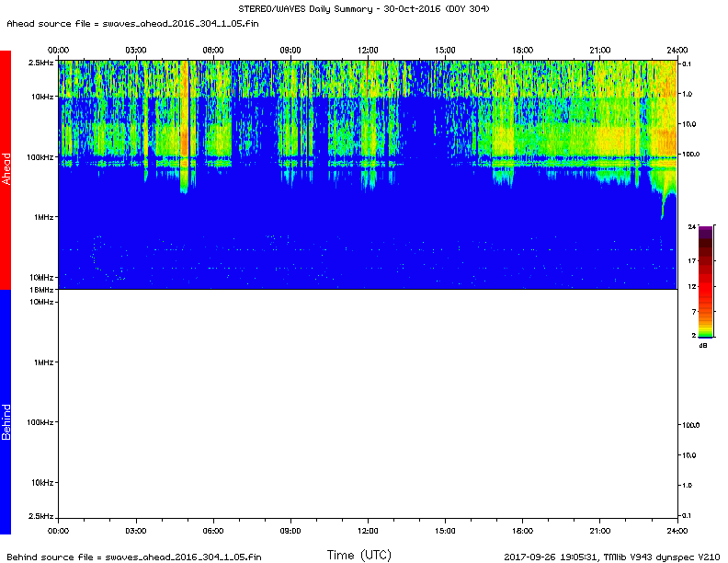Click the 12:00 tick on top time axis

pos(368,50)
